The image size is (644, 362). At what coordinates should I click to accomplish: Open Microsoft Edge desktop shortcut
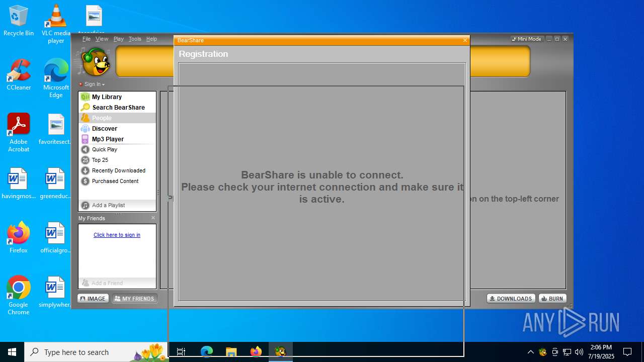(56, 78)
